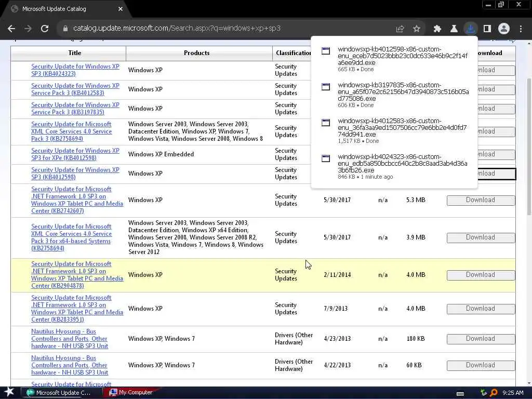
Task: Open XML Core Services x64-based (KB2758694) link
Action: 72,237
